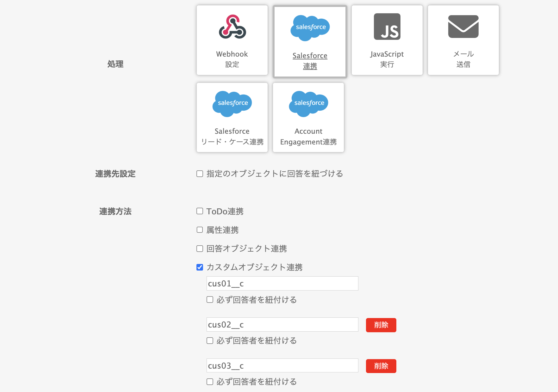The width and height of the screenshot is (558, 392).
Task: Check 必ず回答者を紐付ける under cus02__c
Action: [210, 340]
